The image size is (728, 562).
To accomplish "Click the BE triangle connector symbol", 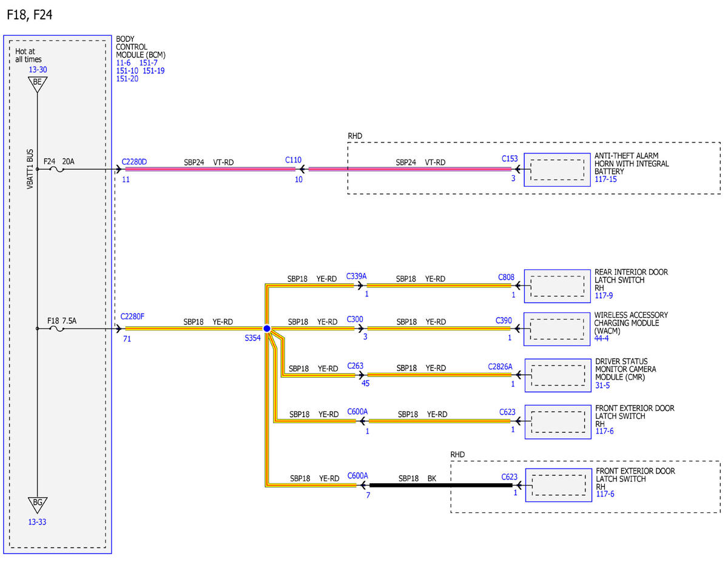I will pos(37,85).
